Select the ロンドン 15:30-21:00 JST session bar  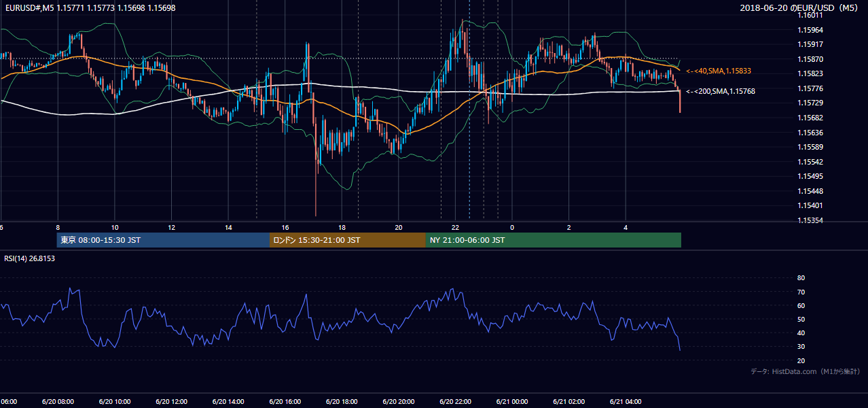click(348, 240)
